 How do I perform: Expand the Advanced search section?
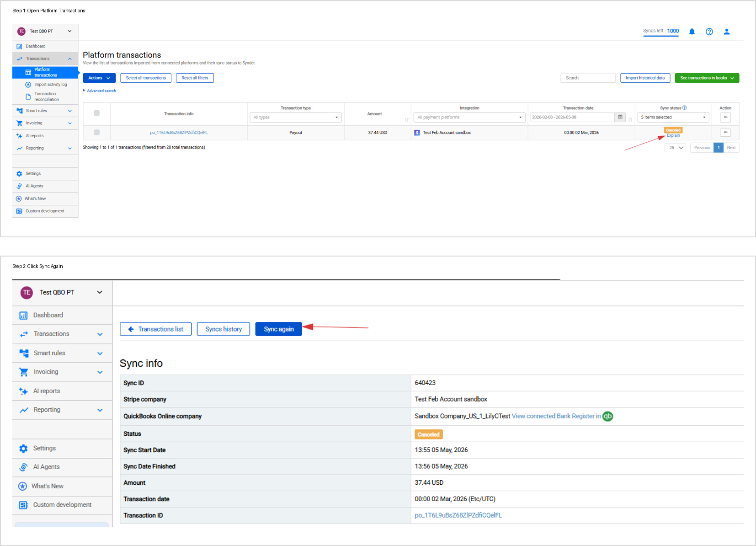(100, 91)
